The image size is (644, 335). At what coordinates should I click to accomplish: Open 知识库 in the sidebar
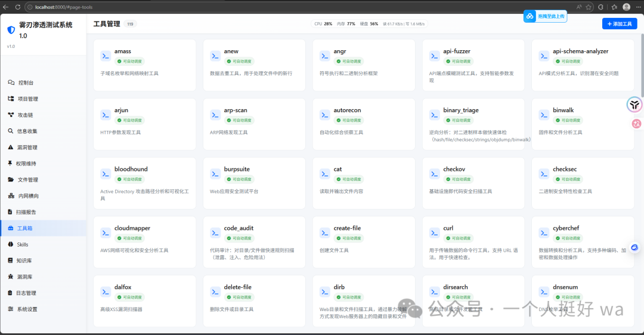point(43,260)
